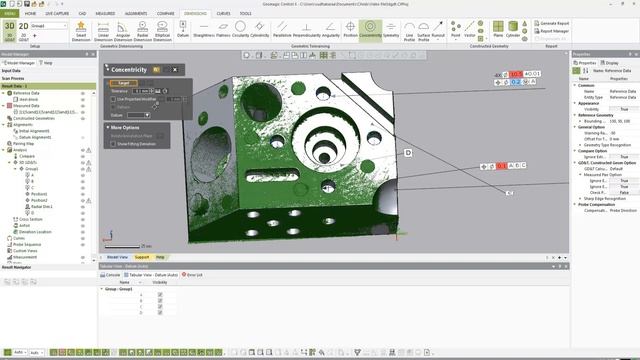Click Generate Report button
640x360 pixels.
coord(552,23)
